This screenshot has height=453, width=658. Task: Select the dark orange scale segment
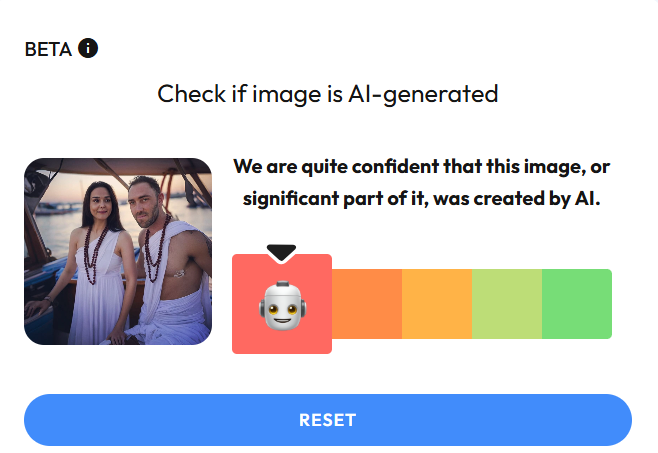[366, 304]
